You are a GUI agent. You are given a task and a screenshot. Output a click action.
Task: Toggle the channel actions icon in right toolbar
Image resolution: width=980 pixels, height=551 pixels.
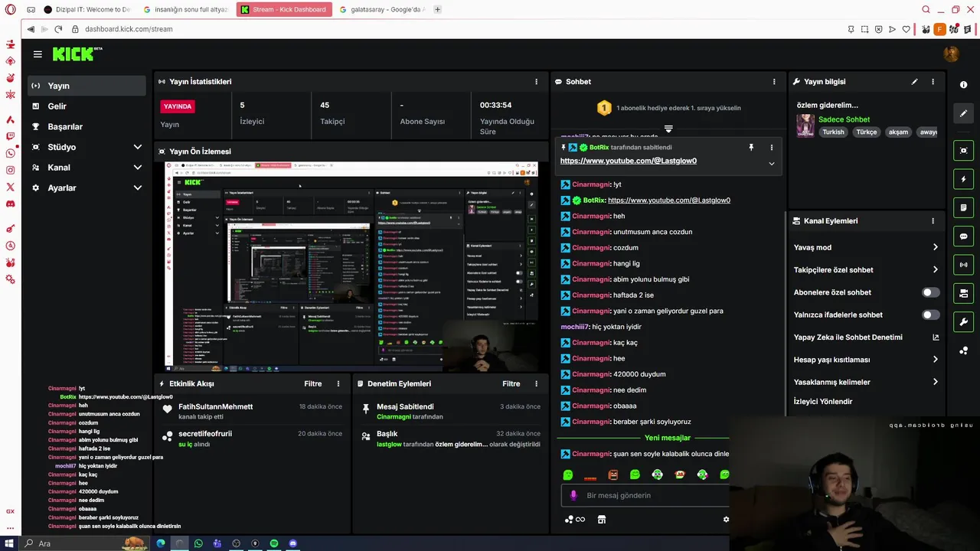point(963,293)
